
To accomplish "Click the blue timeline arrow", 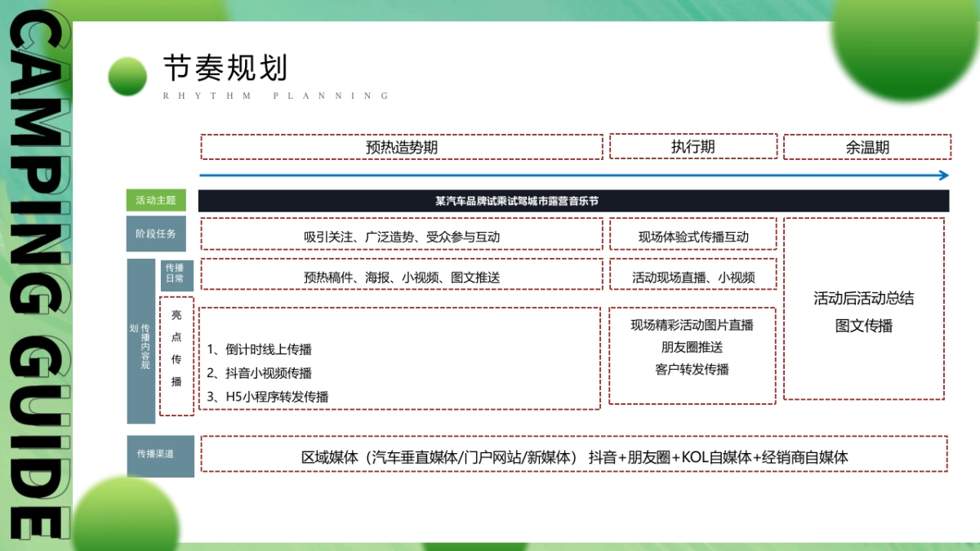I will click(572, 175).
